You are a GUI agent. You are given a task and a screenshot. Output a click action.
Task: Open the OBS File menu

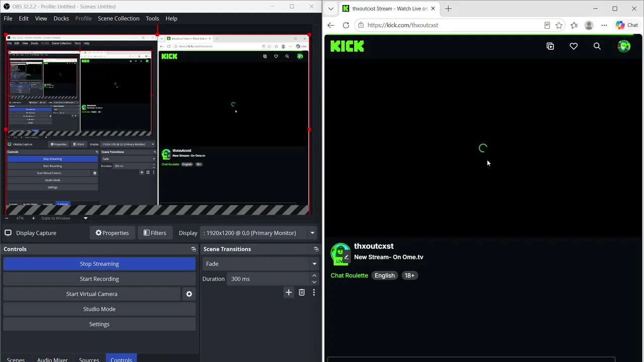(8, 19)
